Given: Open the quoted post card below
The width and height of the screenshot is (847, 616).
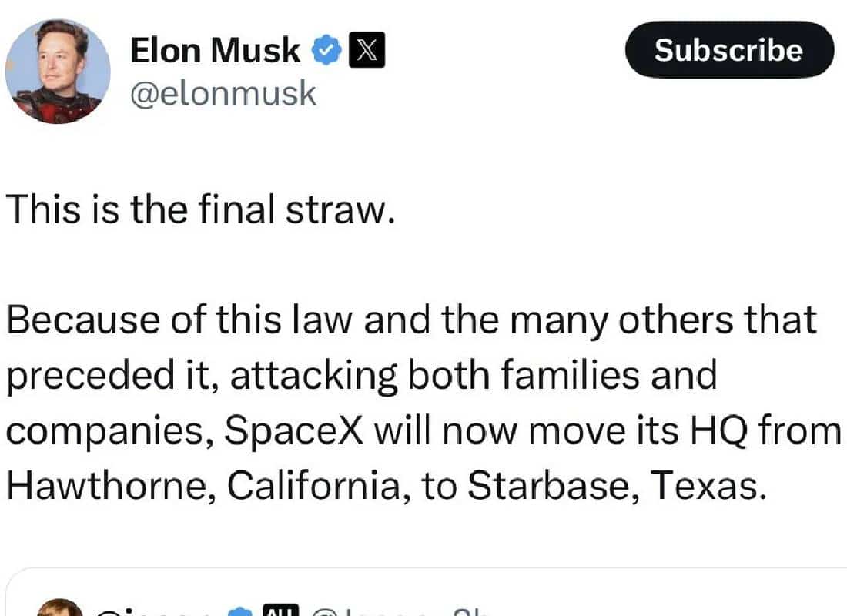Looking at the screenshot, I should tap(426, 591).
